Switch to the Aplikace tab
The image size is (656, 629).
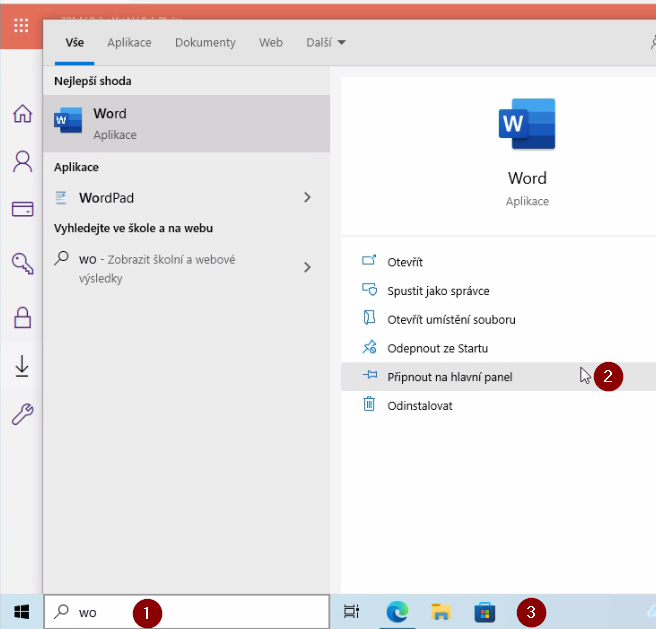tap(129, 42)
